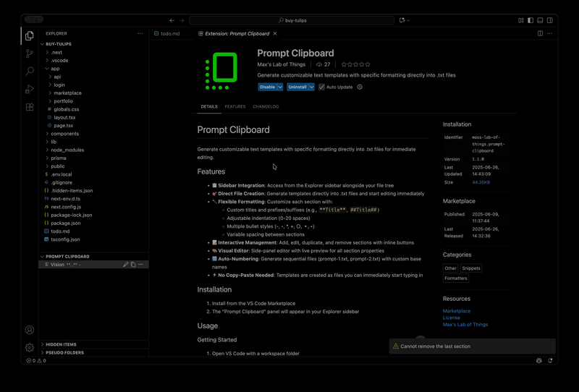Open the Source Control view
Viewport: 579px width, 392px height.
(x=30, y=54)
